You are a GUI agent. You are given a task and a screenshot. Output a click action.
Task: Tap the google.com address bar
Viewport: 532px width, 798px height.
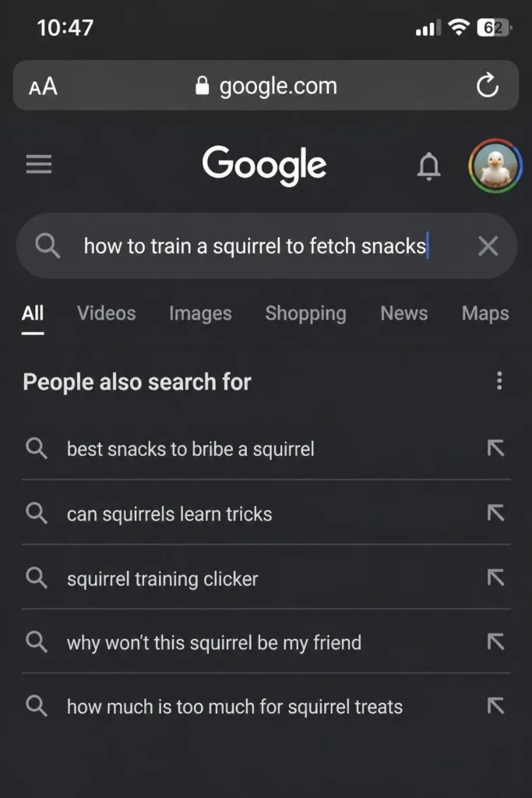pyautogui.click(x=266, y=86)
